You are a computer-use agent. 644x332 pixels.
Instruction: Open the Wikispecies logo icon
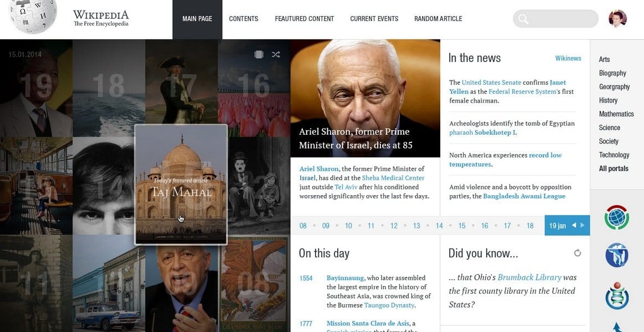(616, 295)
